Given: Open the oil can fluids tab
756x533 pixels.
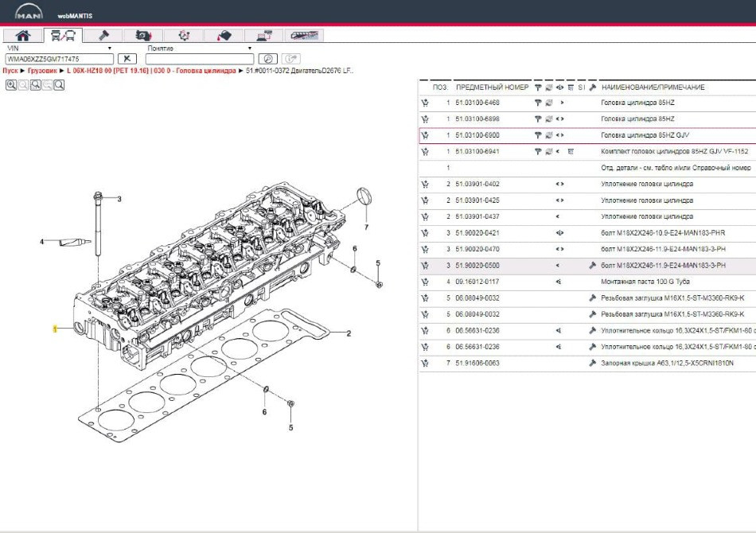Looking at the screenshot, I should click(224, 35).
